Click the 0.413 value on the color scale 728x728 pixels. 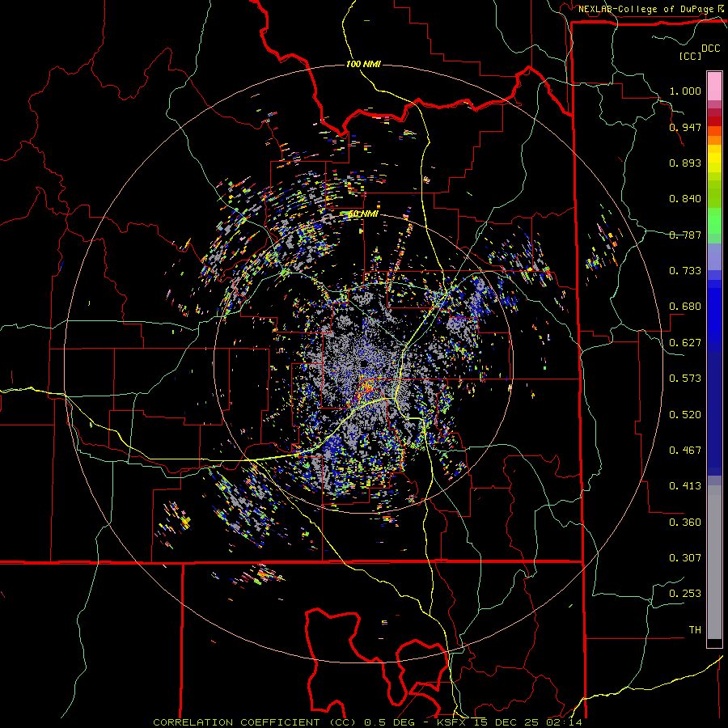click(685, 485)
